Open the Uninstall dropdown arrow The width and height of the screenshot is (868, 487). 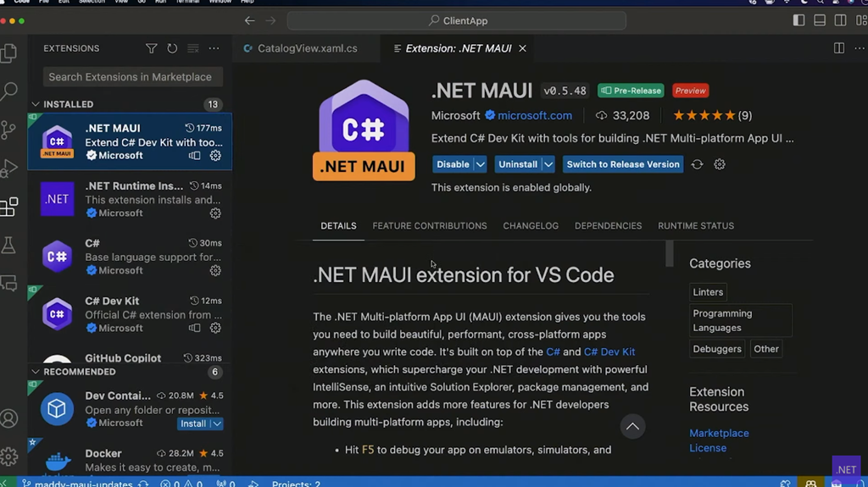pos(548,164)
